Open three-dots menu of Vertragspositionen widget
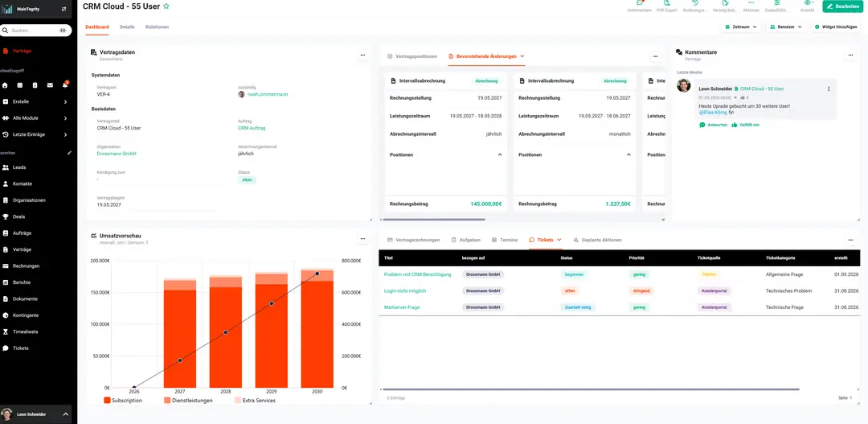This screenshot has width=868, height=424. tap(656, 56)
